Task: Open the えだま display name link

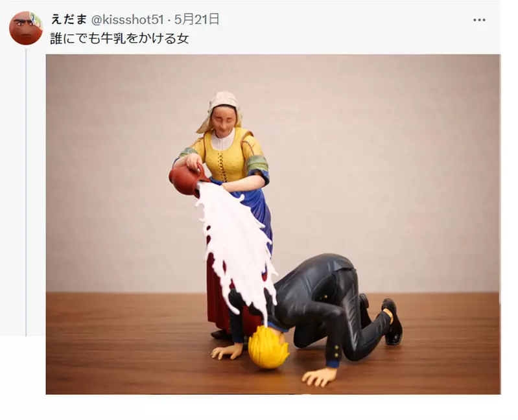Action: (69, 20)
